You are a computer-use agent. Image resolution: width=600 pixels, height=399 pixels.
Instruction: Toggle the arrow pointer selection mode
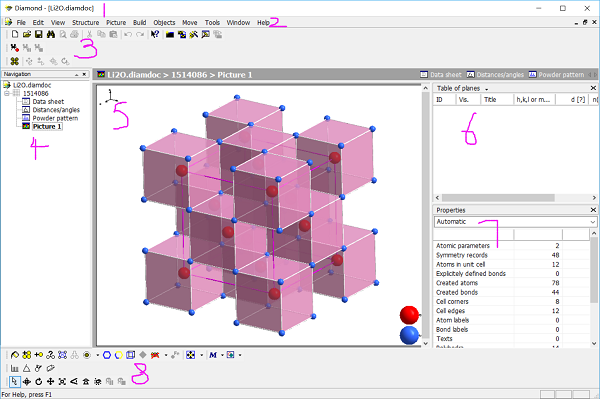tap(15, 381)
